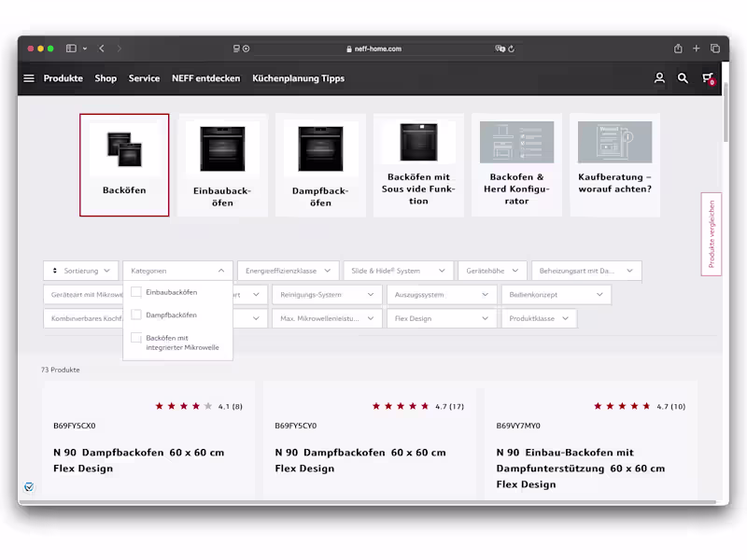
Task: Open sidebar dropdown arrow in Safari toolbar
Action: [x=85, y=49]
